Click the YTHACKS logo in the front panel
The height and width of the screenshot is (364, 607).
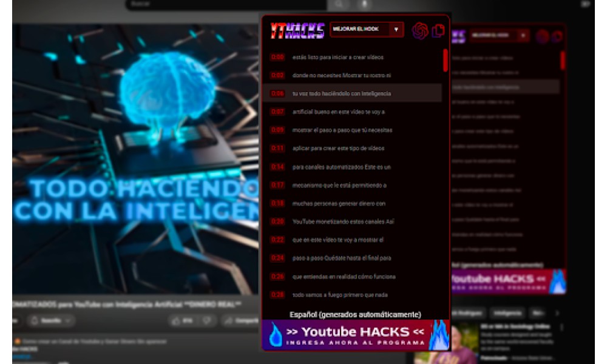pyautogui.click(x=297, y=30)
